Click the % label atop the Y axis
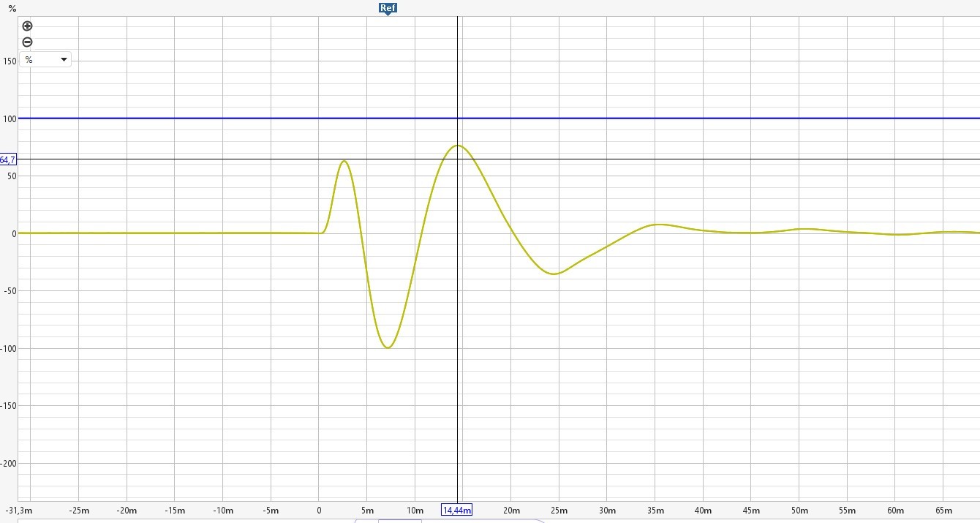 [x=12, y=9]
